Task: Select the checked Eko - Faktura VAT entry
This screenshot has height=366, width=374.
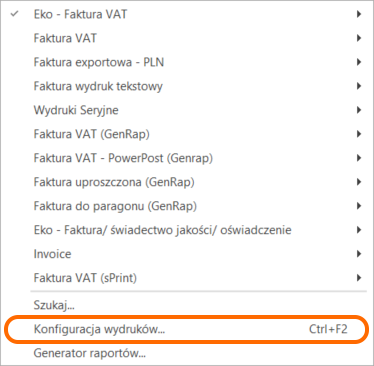Action: click(187, 14)
